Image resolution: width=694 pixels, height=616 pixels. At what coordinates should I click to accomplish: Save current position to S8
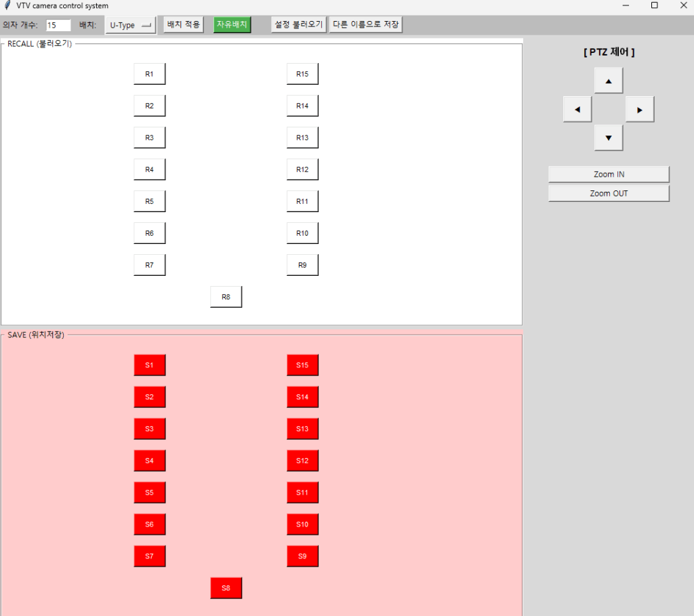pos(226,588)
